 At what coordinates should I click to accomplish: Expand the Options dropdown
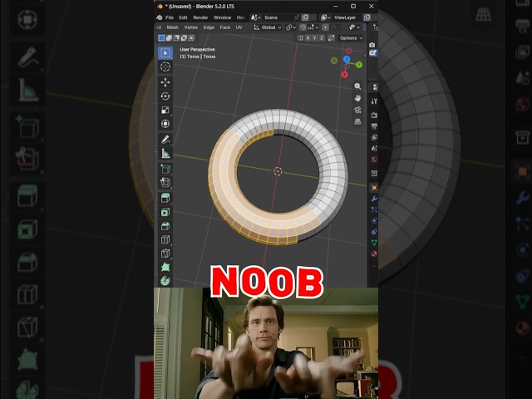(351, 38)
